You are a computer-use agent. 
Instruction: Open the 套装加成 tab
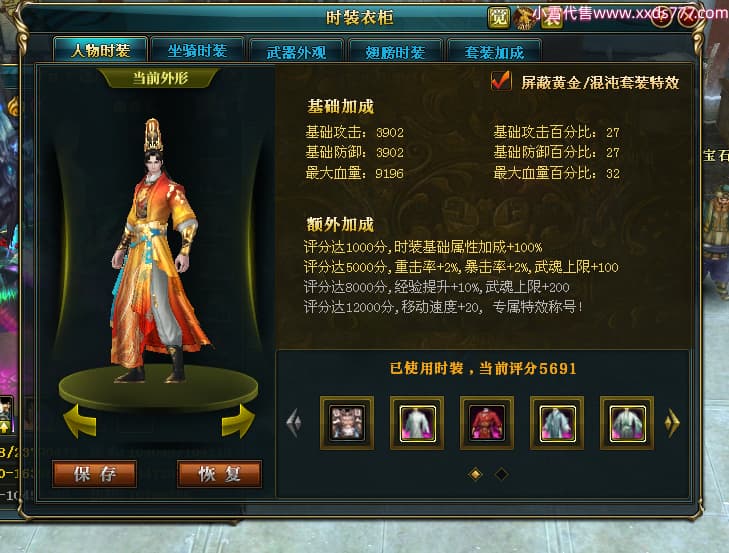494,52
